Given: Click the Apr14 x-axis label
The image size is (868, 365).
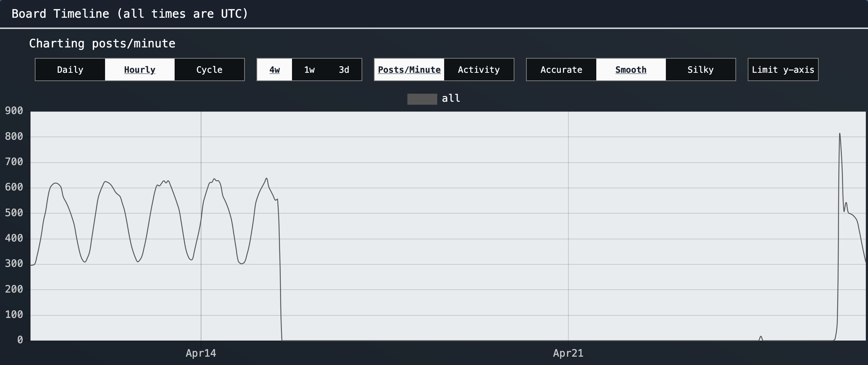Looking at the screenshot, I should click(x=201, y=353).
